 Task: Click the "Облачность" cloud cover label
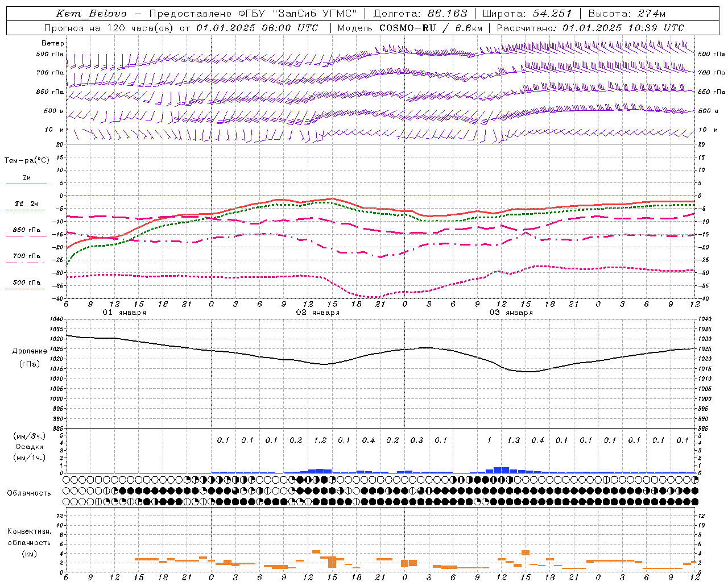(x=28, y=493)
